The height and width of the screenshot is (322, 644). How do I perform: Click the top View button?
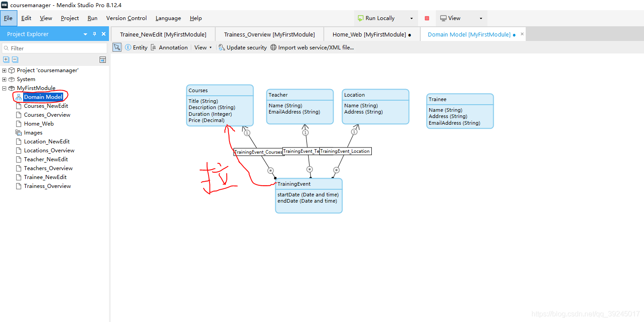[451, 18]
